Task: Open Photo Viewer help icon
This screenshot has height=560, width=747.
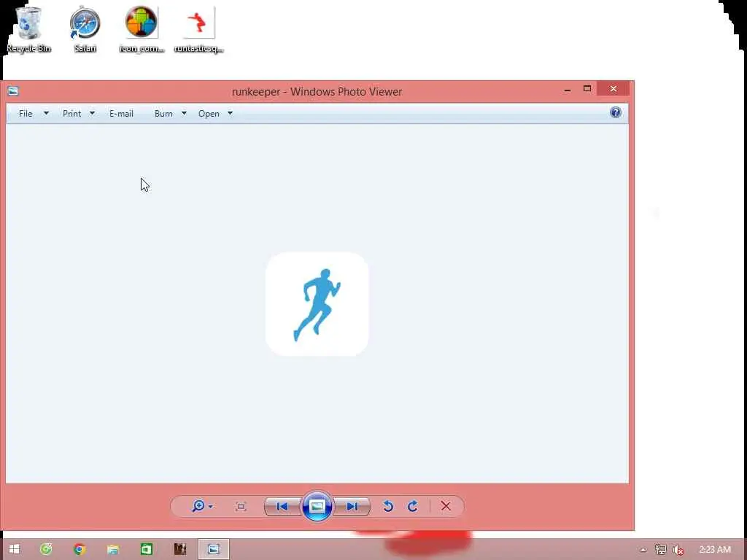Action: click(616, 112)
